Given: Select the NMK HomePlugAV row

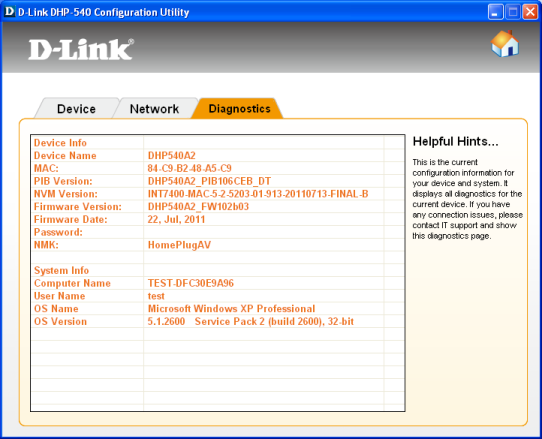Looking at the screenshot, I should (217, 245).
